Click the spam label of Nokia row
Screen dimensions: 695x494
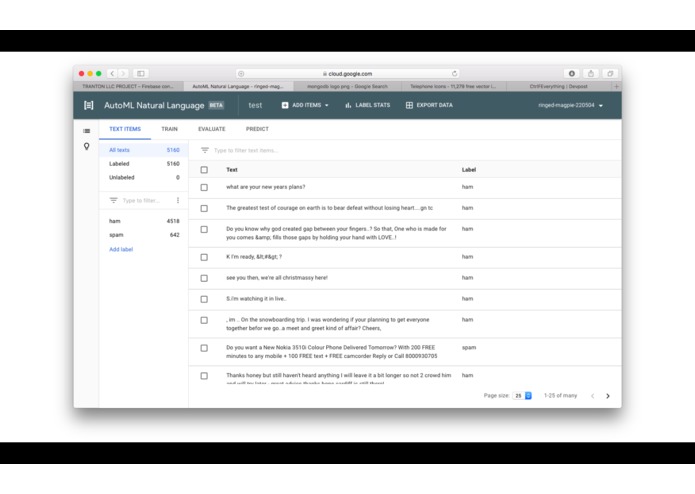(469, 347)
